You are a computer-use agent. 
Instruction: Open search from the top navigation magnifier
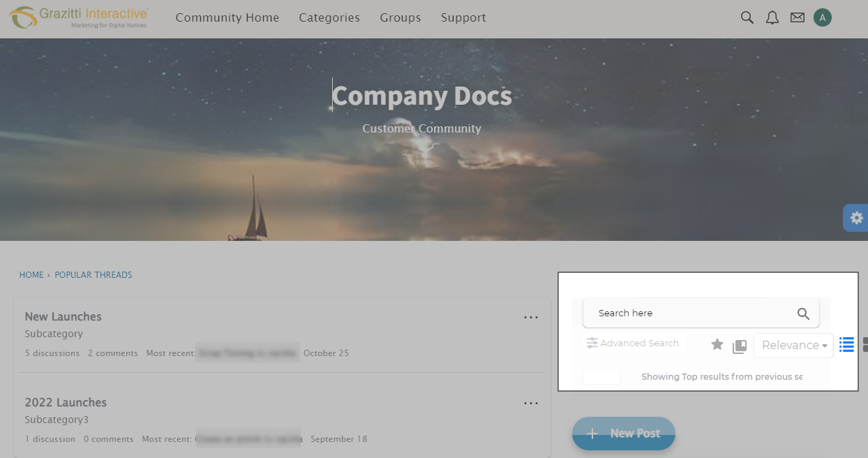point(747,17)
